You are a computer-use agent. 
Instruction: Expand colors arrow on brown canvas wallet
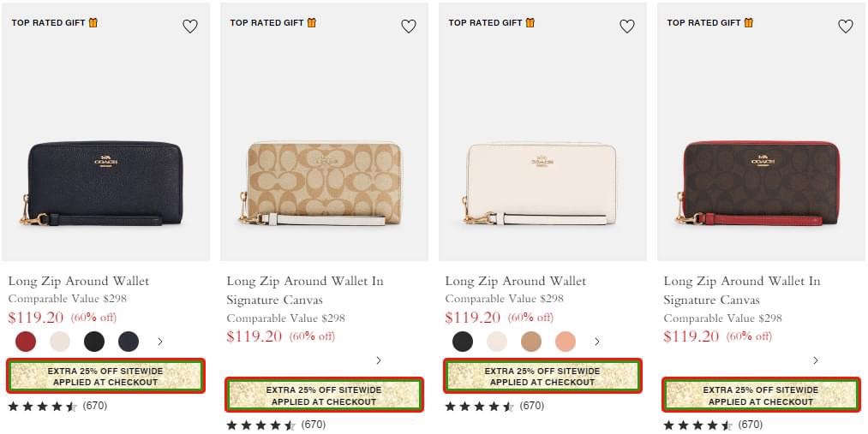coord(816,360)
